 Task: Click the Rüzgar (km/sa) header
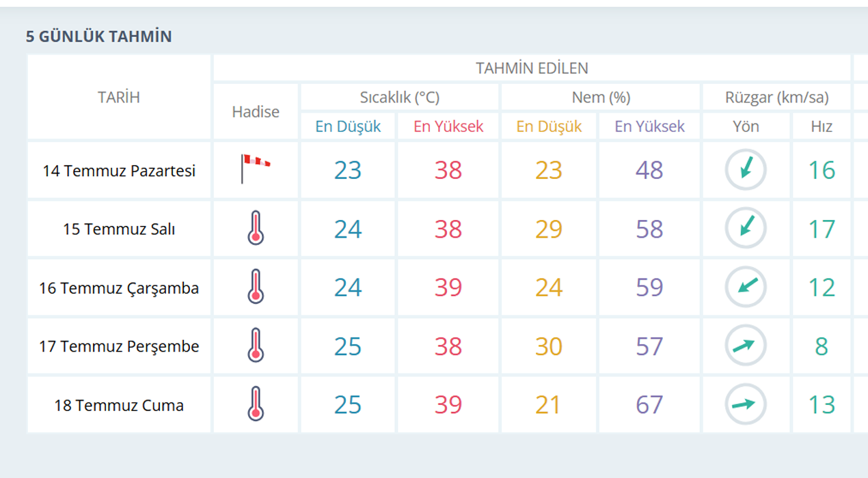(777, 98)
